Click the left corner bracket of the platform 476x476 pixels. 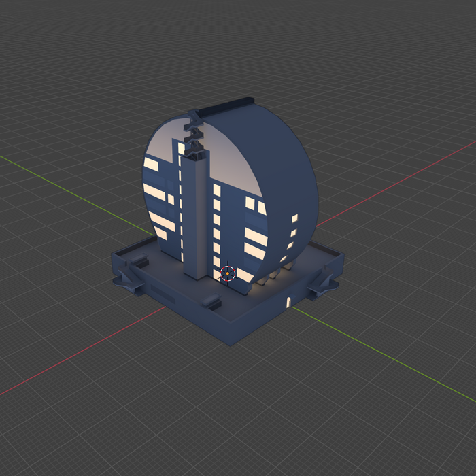tap(127, 279)
